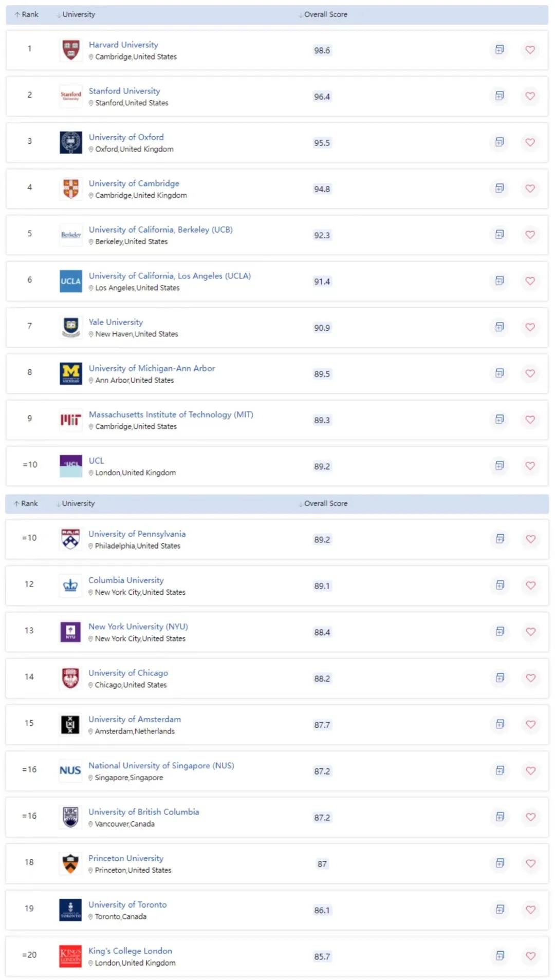Toggle heart shortlist for UCLA
Viewport: 555px width, 980px height.
pos(530,281)
